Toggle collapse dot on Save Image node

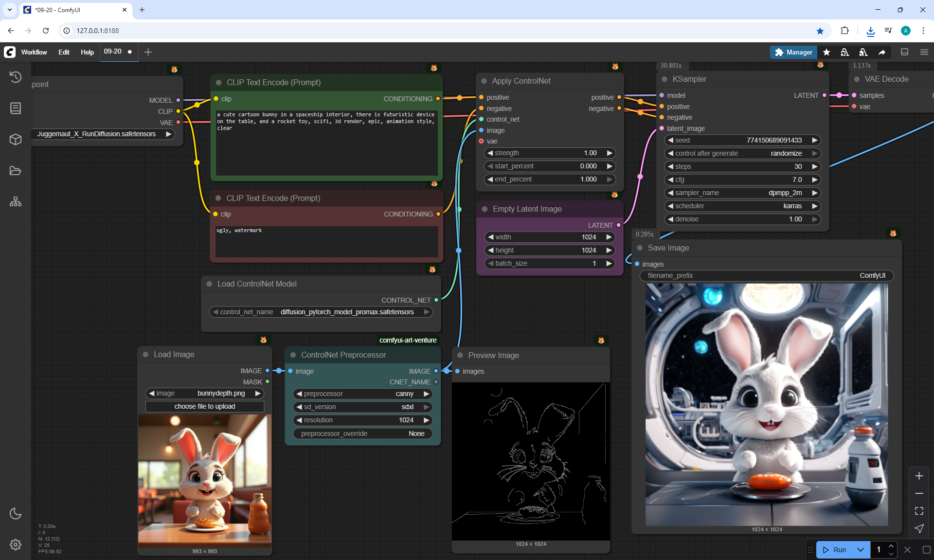click(640, 248)
